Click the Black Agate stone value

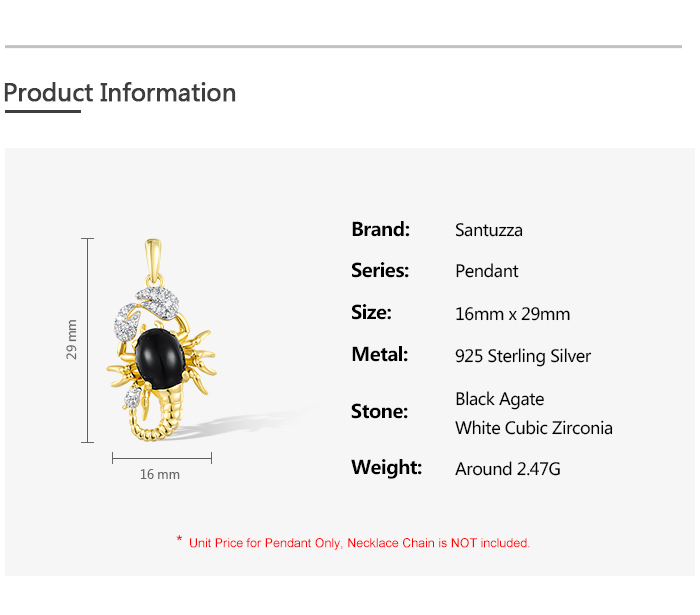coord(500,399)
